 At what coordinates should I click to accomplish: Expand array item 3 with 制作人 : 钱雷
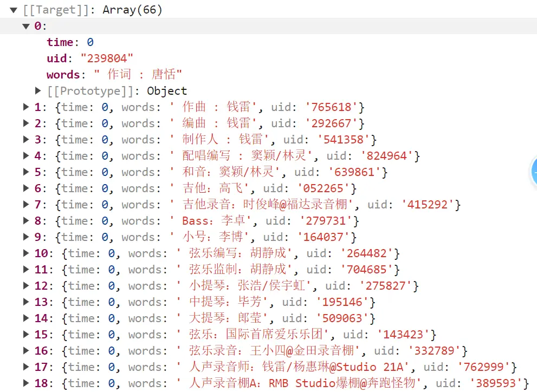[25, 139]
